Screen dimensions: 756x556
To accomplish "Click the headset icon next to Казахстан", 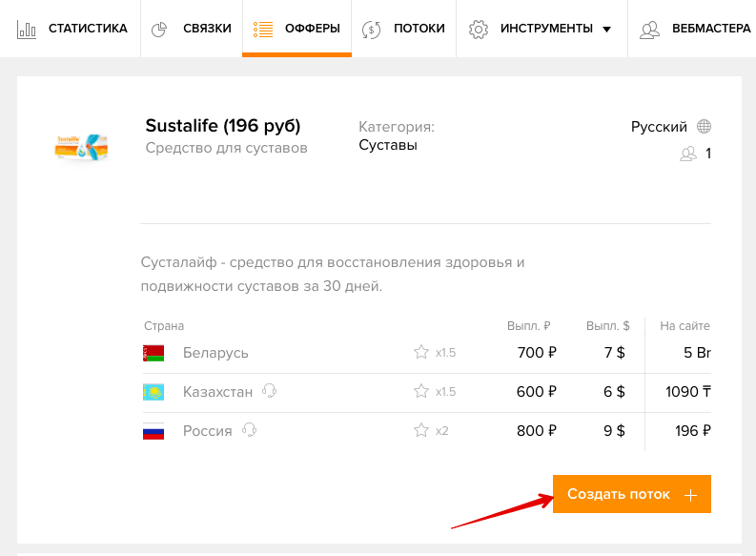I will (x=270, y=391).
